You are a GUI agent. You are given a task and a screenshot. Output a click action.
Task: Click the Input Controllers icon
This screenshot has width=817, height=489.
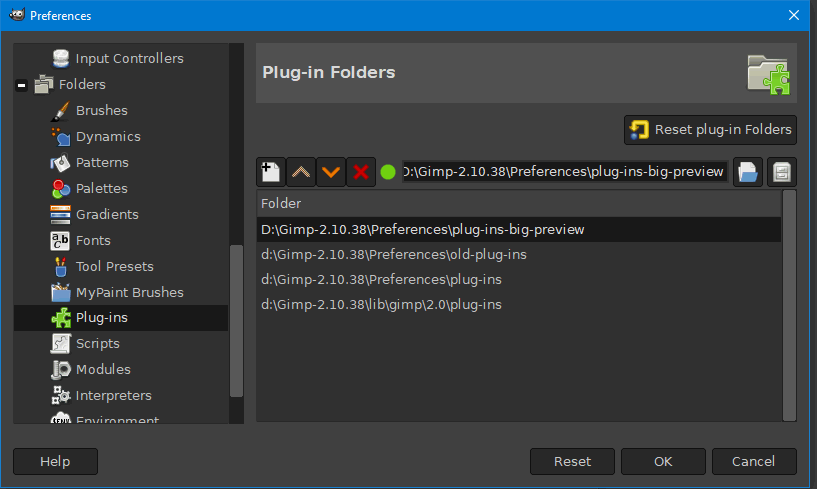click(x=61, y=58)
